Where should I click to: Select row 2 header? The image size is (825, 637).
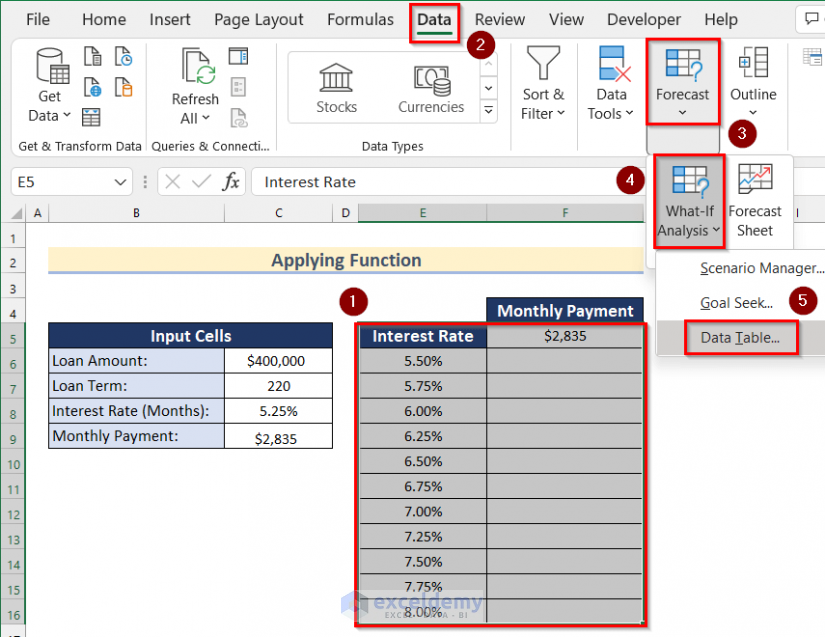(13, 263)
